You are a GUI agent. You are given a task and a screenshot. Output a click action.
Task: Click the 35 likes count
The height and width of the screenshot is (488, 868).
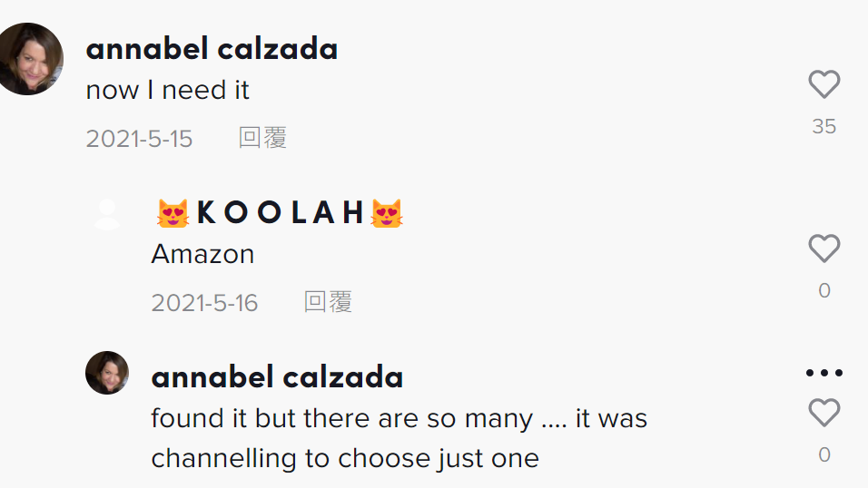pos(824,127)
